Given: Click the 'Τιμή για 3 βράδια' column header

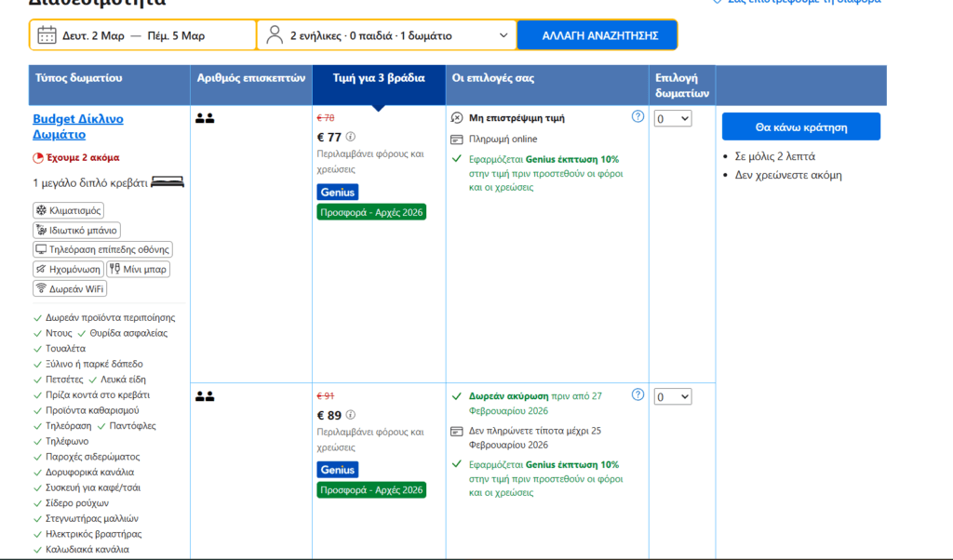Looking at the screenshot, I should tap(378, 78).
